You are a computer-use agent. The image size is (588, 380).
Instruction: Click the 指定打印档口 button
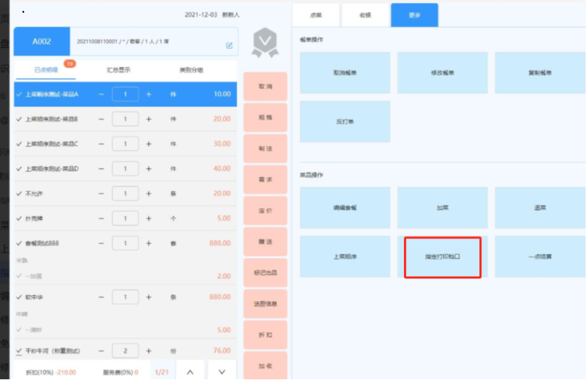442,256
